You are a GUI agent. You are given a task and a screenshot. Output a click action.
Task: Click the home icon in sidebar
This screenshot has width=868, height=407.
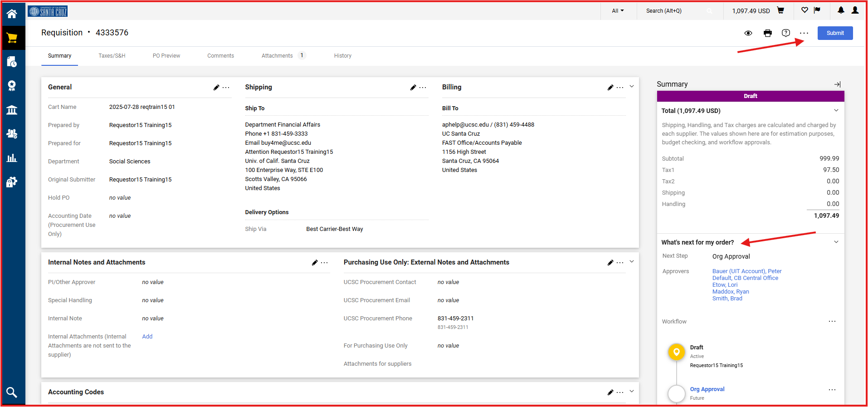tap(12, 14)
